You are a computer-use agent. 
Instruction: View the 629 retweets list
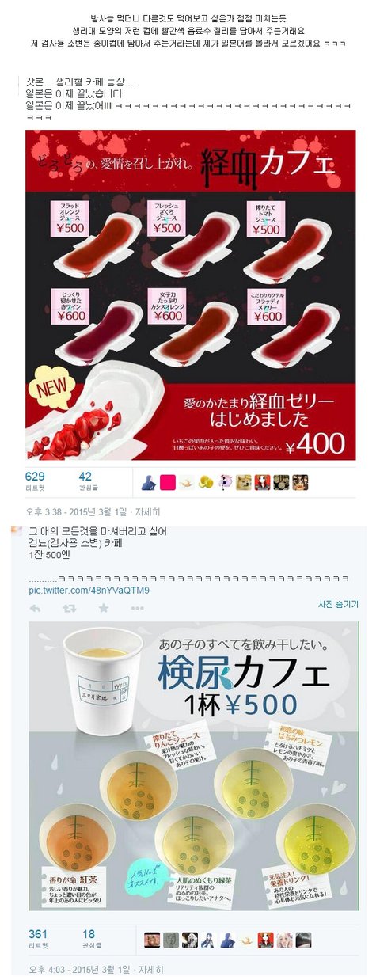click(36, 482)
